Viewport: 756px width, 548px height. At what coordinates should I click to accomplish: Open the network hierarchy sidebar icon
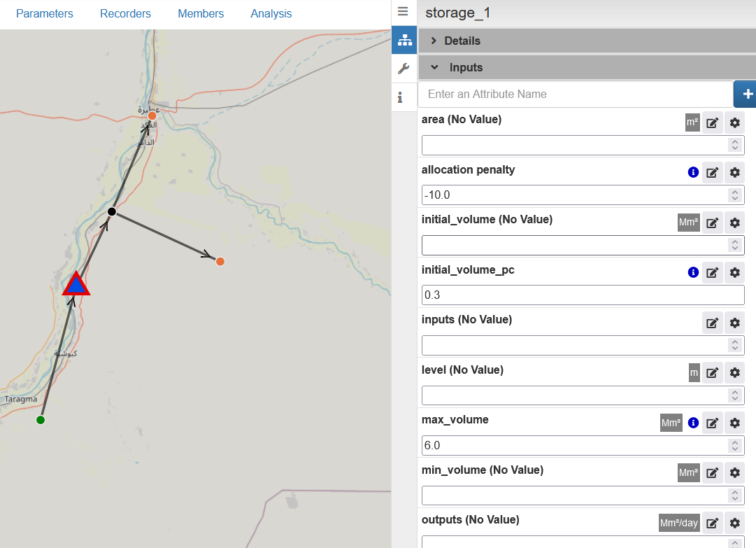pyautogui.click(x=404, y=41)
